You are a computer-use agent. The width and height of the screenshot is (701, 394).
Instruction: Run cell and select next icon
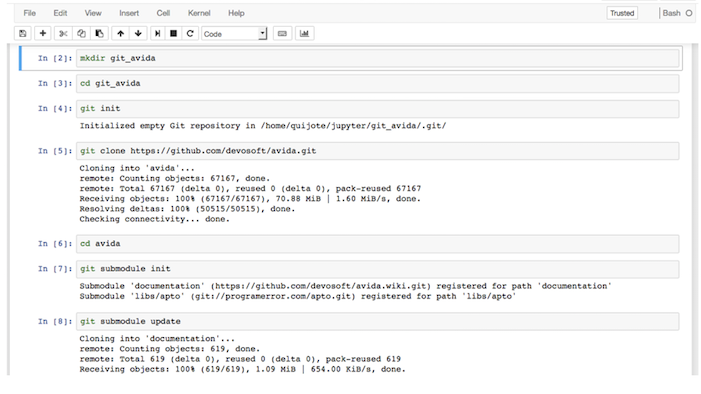point(157,34)
